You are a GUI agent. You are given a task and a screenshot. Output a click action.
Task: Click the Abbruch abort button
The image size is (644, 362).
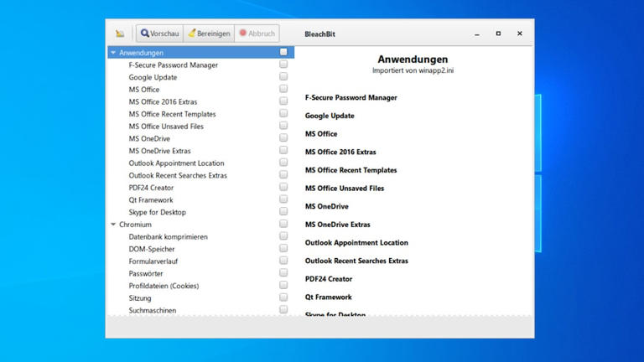257,34
